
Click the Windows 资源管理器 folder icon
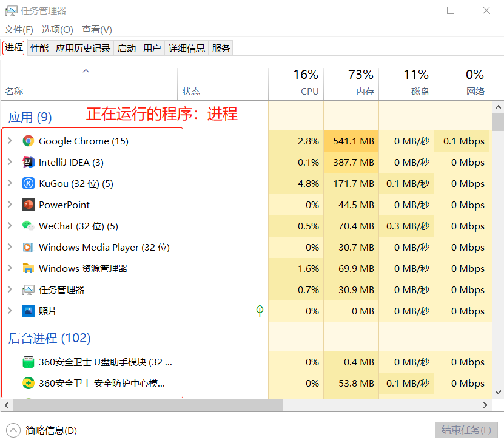coord(29,268)
